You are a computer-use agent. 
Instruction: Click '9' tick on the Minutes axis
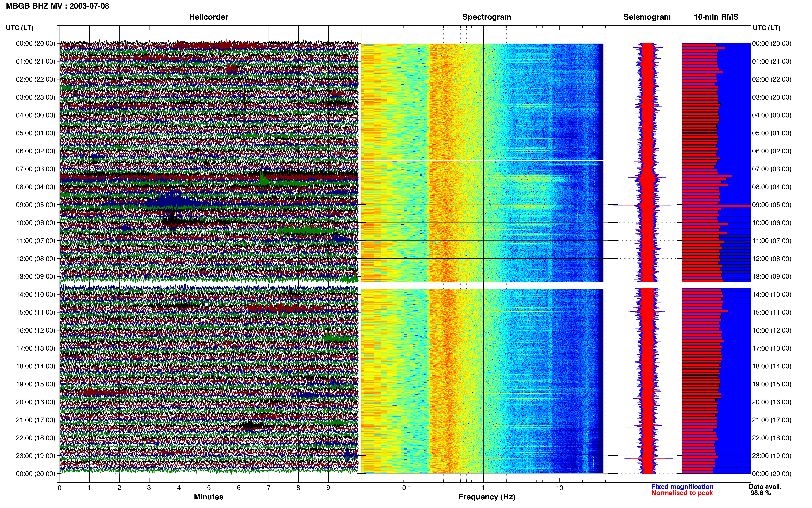tap(328, 487)
